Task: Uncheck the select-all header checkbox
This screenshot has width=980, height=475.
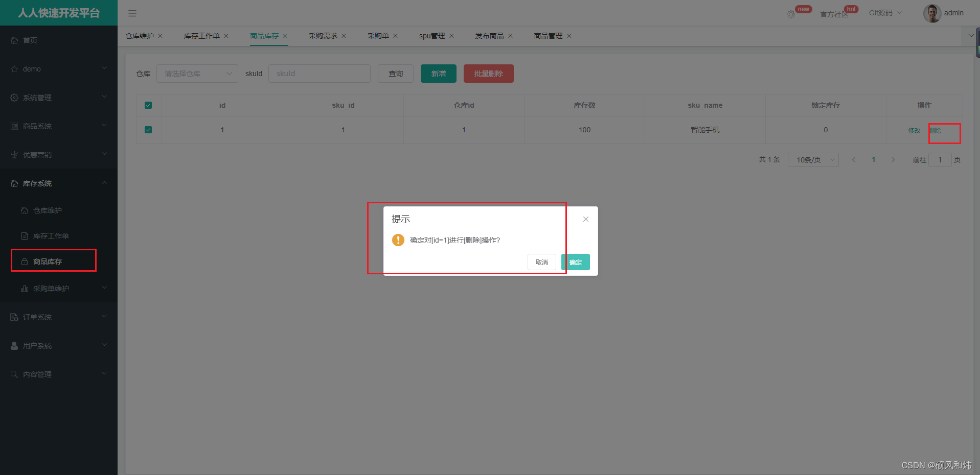Action: coord(148,105)
